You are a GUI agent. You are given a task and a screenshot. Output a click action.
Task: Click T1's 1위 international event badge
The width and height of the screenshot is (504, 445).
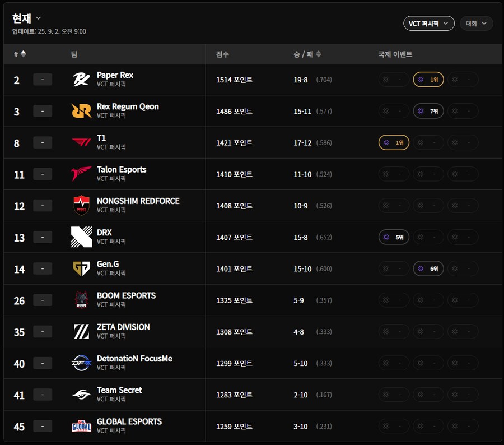coord(394,142)
